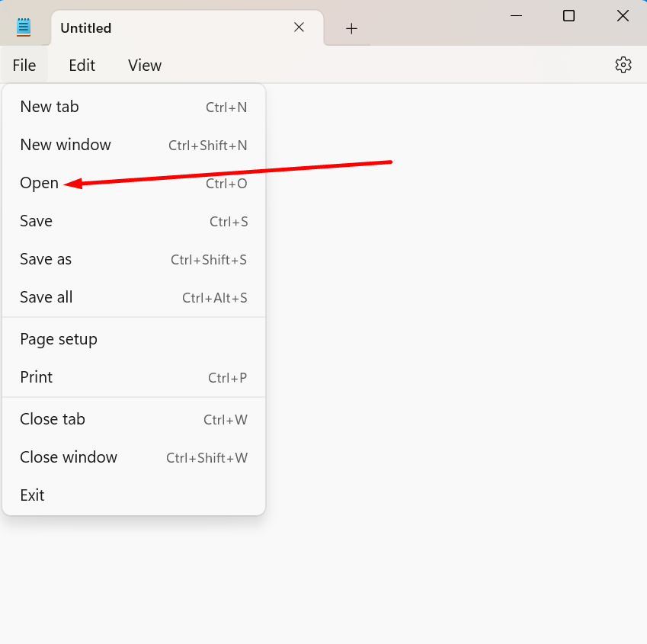Open Notepad settings gear icon

[x=623, y=65]
